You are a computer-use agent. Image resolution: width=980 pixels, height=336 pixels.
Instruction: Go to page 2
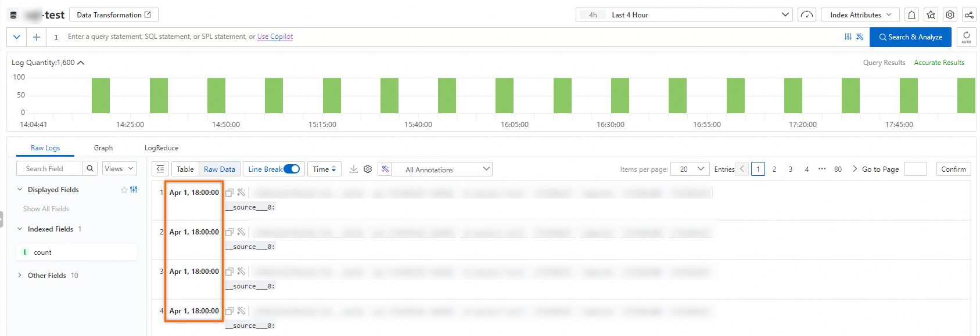pos(774,169)
